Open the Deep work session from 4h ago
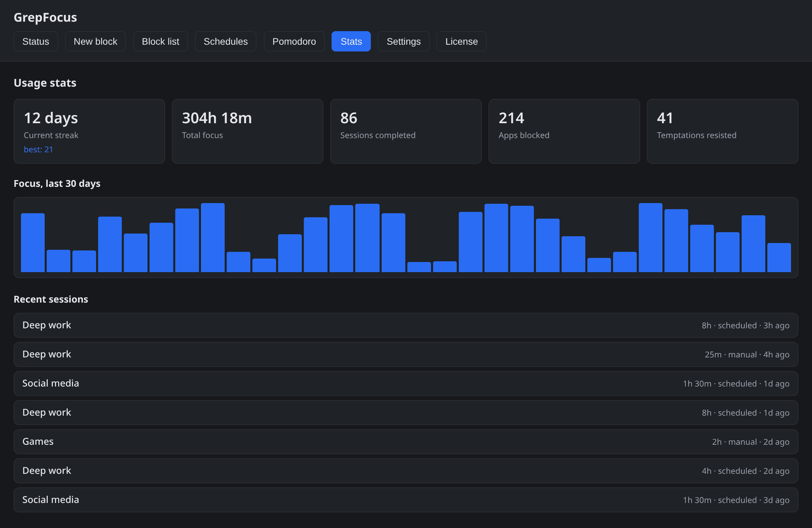The width and height of the screenshot is (812, 528). click(x=406, y=354)
